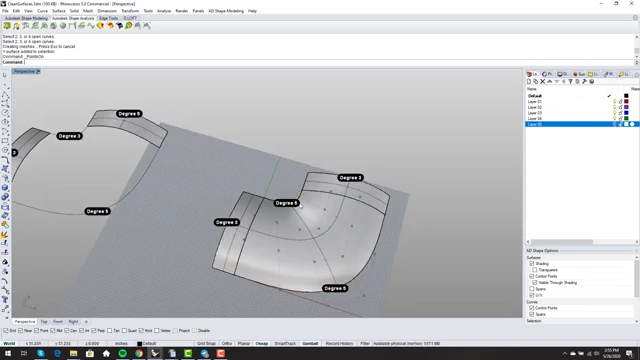Click the zebra sphere analysis icon
The height and width of the screenshot is (360, 640).
[x=53, y=26]
